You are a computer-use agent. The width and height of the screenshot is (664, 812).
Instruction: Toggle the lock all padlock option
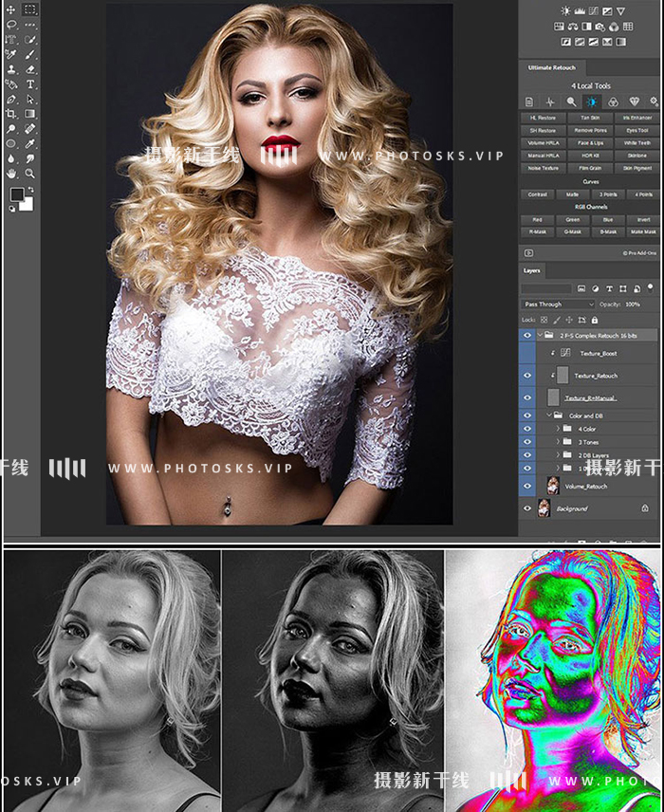pyautogui.click(x=595, y=320)
